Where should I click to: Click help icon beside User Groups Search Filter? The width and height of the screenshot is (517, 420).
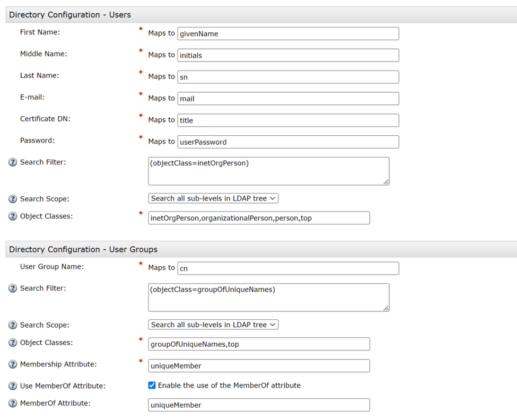(13, 288)
